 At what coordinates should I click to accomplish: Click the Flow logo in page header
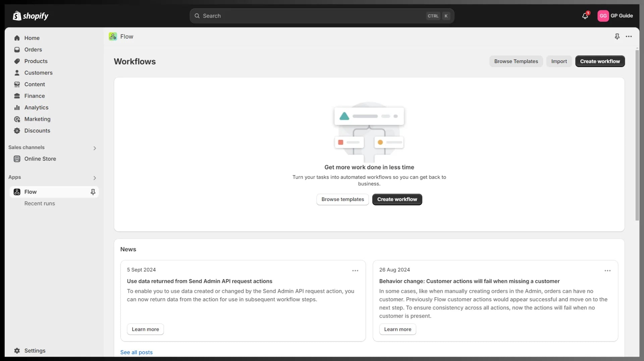click(x=113, y=37)
